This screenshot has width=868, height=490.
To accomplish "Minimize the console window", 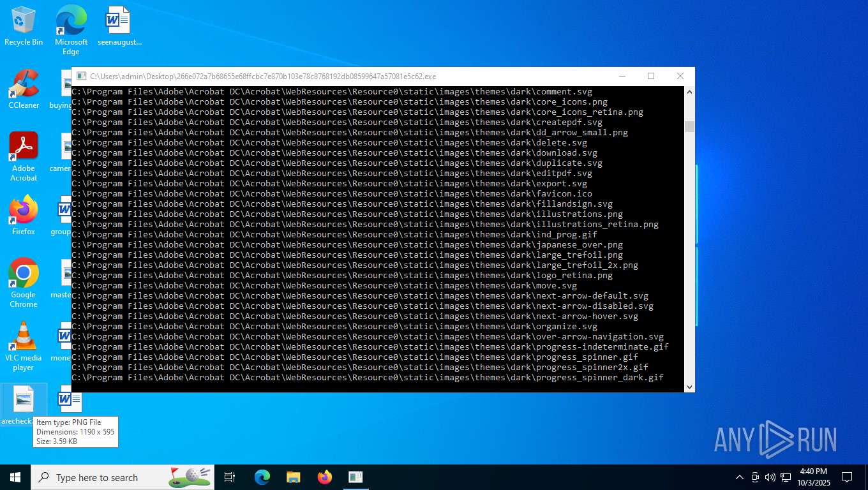I will 622,76.
